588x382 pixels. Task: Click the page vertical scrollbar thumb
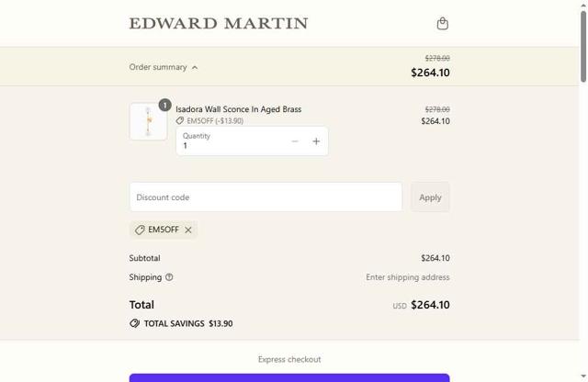[x=582, y=46]
